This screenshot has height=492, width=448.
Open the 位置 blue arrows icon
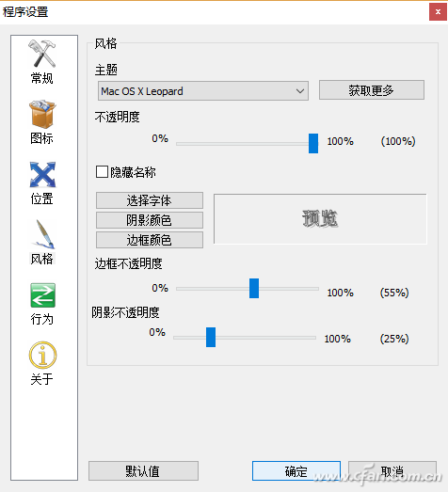(42, 174)
